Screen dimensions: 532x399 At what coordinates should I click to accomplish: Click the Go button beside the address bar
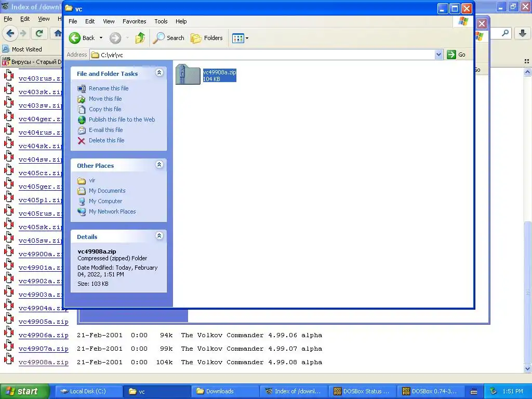[456, 55]
